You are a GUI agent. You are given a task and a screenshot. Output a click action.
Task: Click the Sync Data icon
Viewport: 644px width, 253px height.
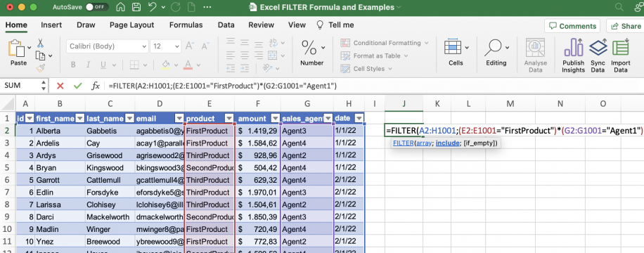(x=598, y=48)
